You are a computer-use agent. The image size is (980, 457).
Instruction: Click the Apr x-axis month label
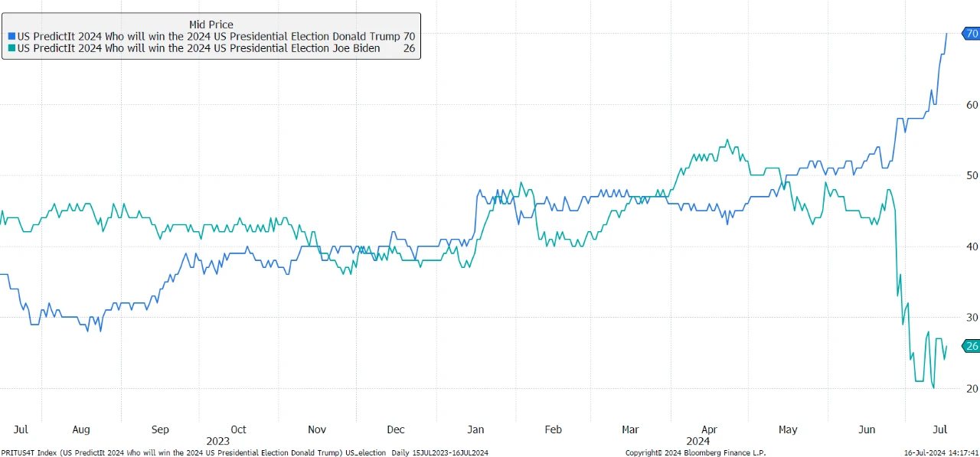710,429
